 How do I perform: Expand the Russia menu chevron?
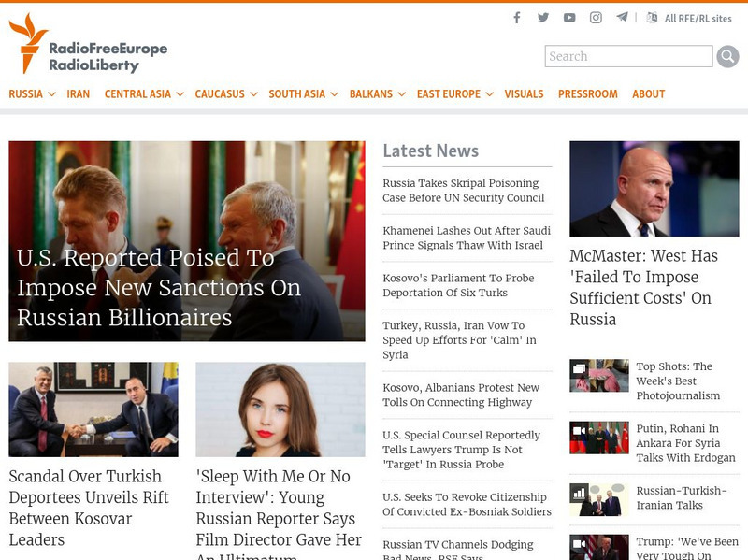[x=52, y=94]
